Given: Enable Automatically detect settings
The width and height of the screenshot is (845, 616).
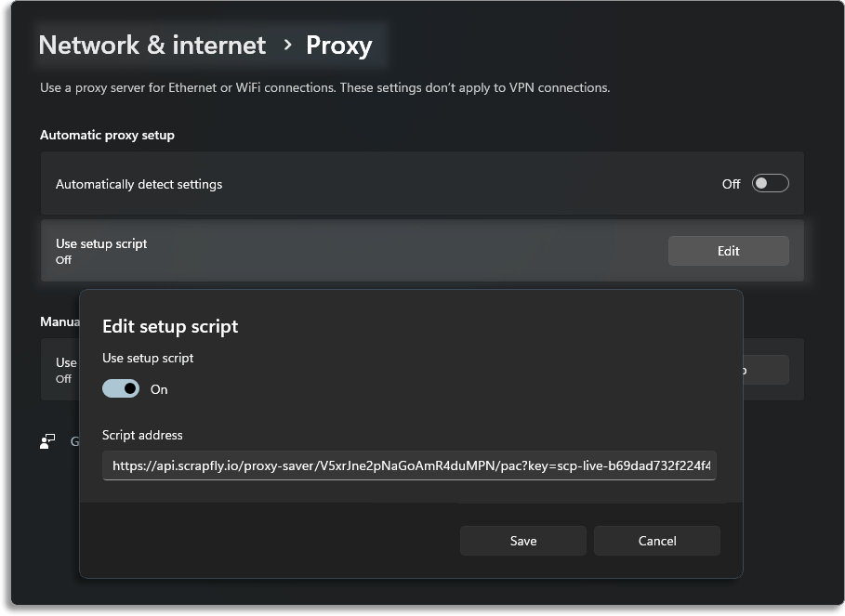Looking at the screenshot, I should pyautogui.click(x=770, y=183).
